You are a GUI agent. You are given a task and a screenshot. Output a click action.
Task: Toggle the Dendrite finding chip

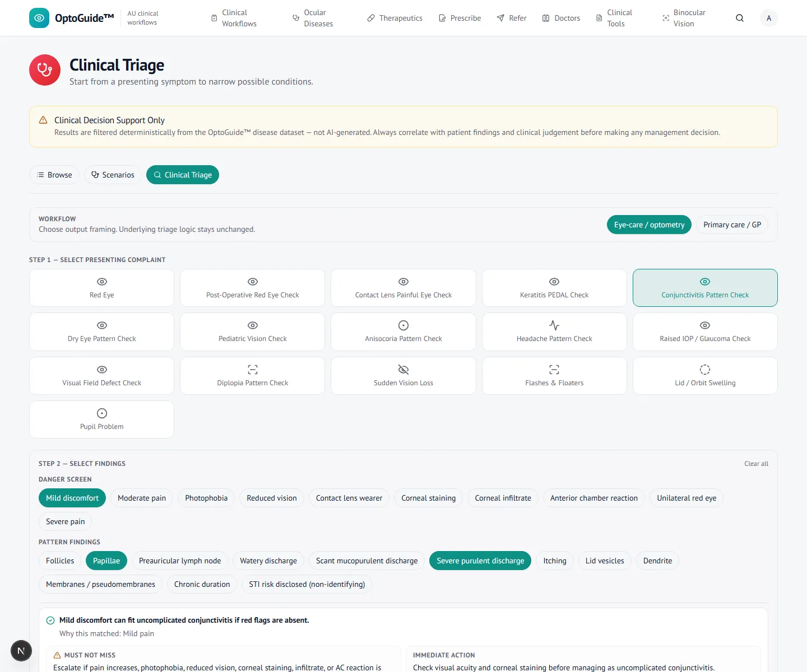[657, 561]
